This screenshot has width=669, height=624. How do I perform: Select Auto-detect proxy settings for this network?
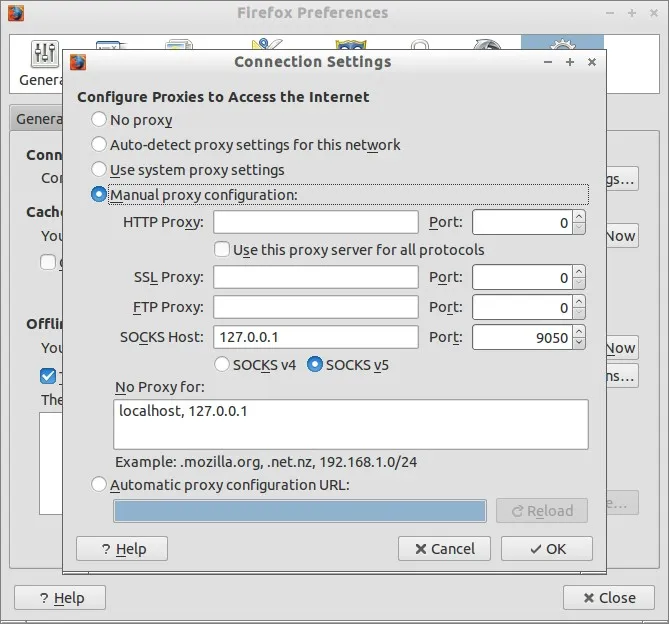pos(99,145)
